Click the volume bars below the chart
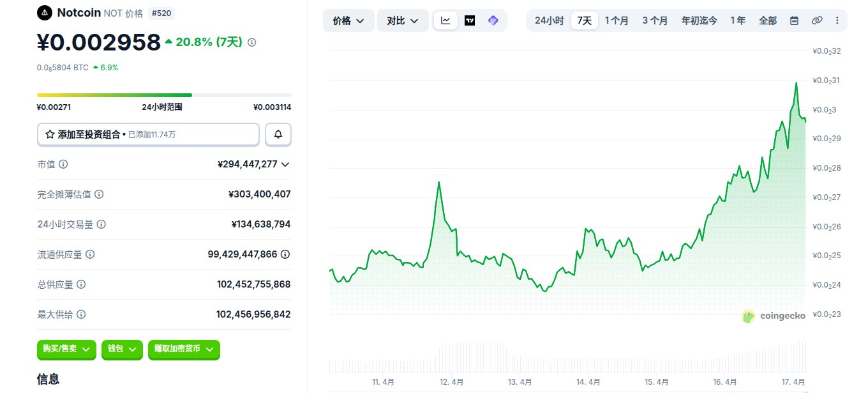868x393 pixels. coord(568,357)
